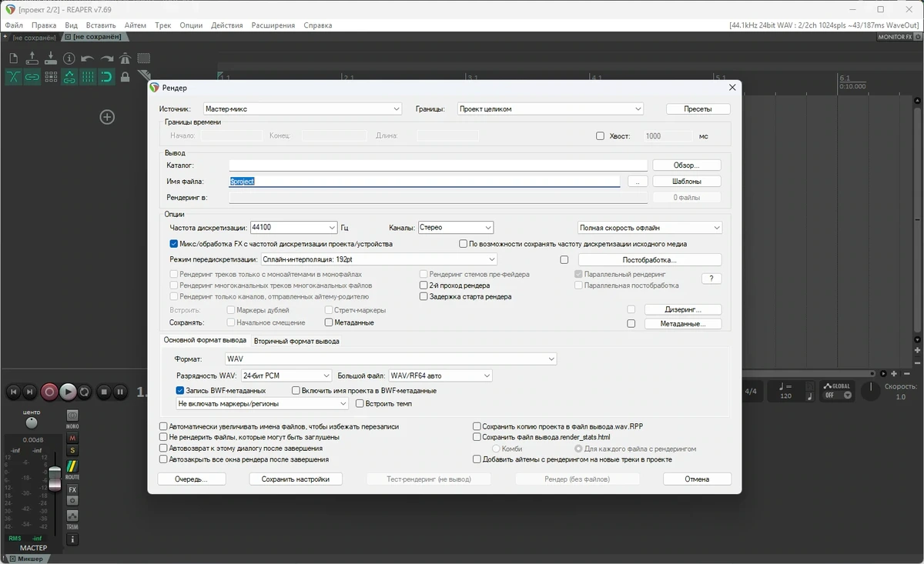Click the New project toolbar icon

pos(14,58)
